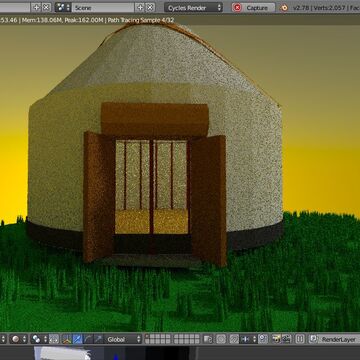Add a new scene with plus next to Scene field
This screenshot has height=360, width=360.
(140, 7)
